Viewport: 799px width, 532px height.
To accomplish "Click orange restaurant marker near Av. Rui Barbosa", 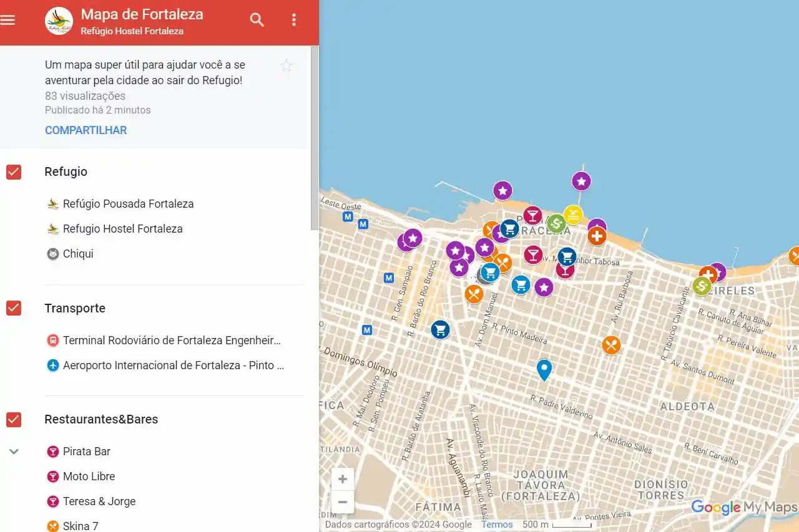I will [x=611, y=345].
